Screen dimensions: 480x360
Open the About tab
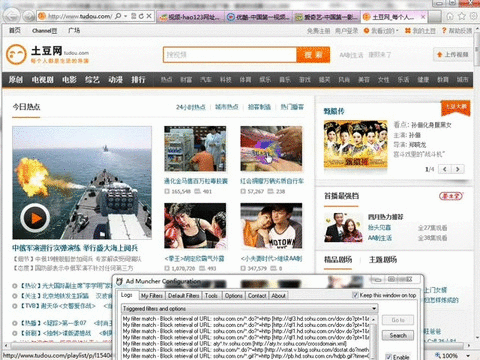coord(278,295)
